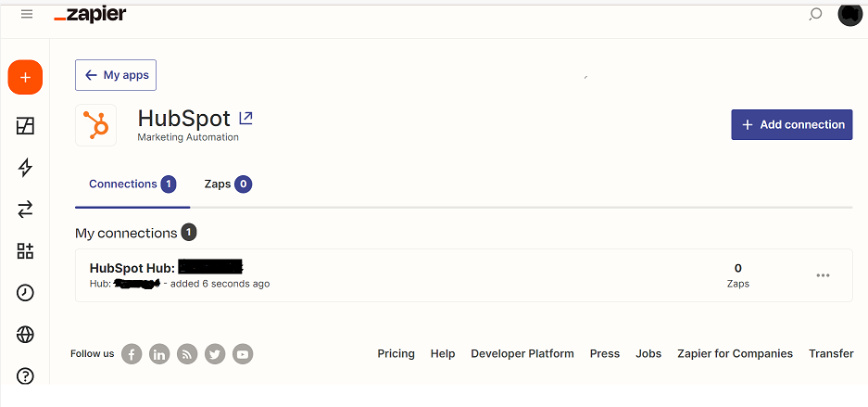This screenshot has height=407, width=868.
Task: Open the globe Explore sidebar icon
Action: [25, 335]
